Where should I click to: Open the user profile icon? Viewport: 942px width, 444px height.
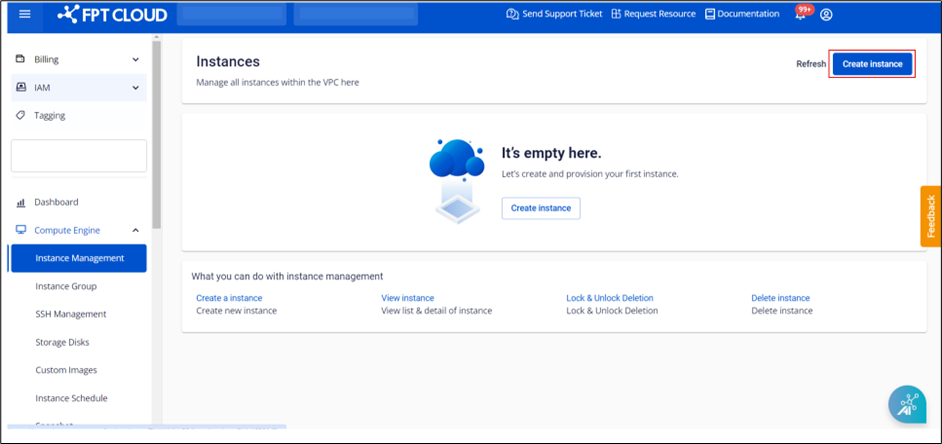826,15
